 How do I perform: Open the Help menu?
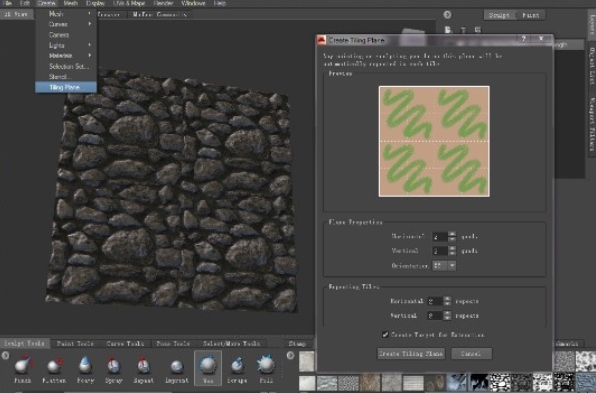(220, 3)
